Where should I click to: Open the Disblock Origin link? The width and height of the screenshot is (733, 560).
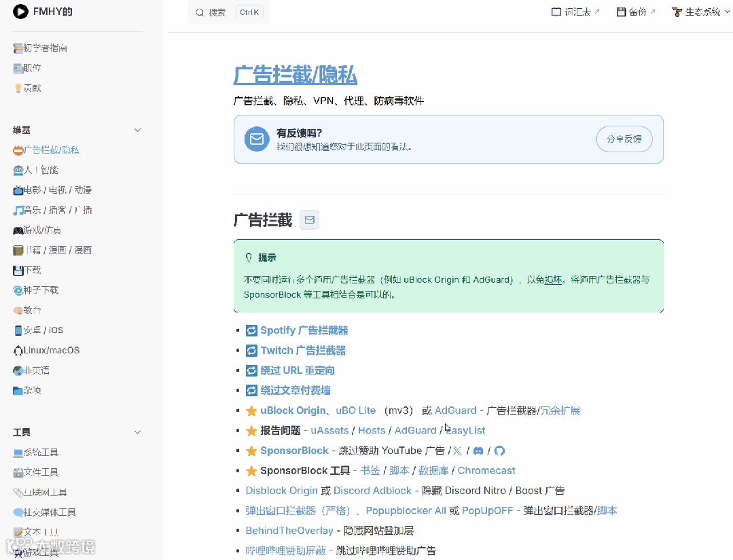coord(281,491)
